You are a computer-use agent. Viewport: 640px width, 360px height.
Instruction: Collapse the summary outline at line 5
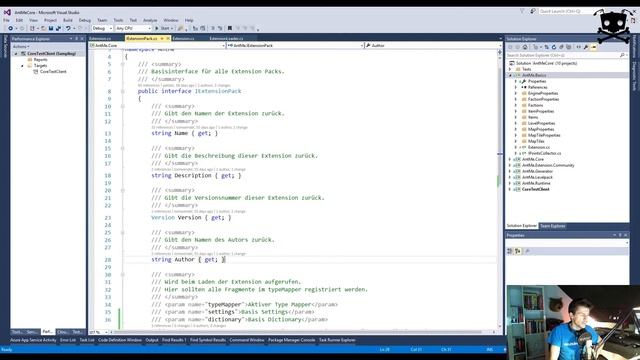click(x=122, y=64)
